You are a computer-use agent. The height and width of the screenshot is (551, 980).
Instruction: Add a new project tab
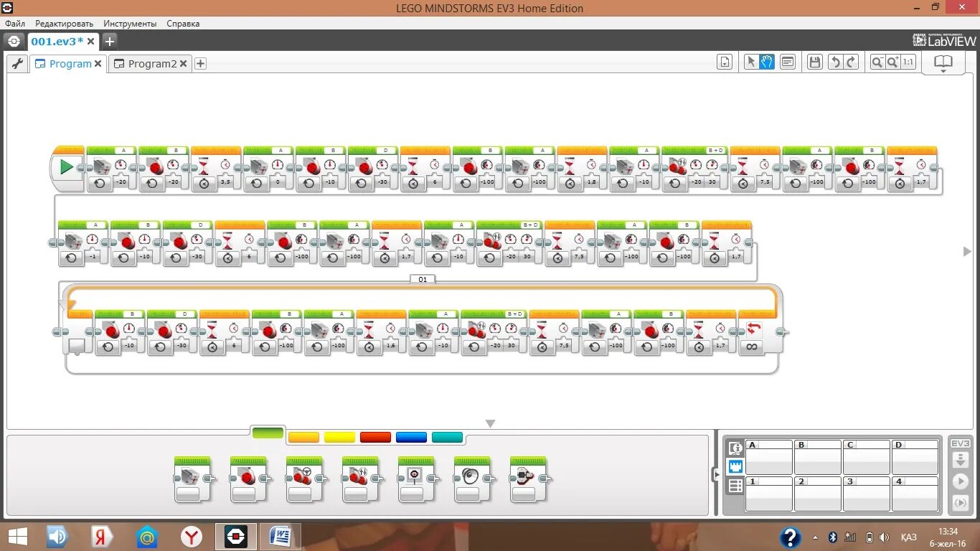click(x=109, y=41)
